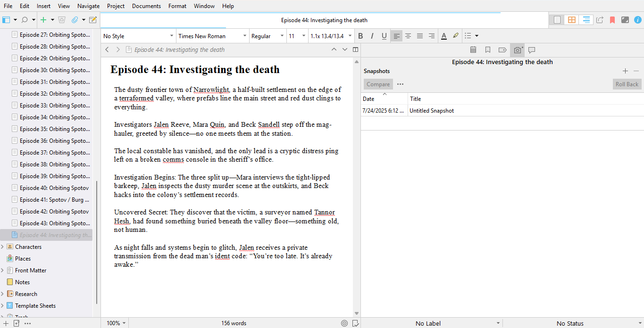644x328 pixels.
Task: Switch to Outliner view mode
Action: tap(586, 20)
